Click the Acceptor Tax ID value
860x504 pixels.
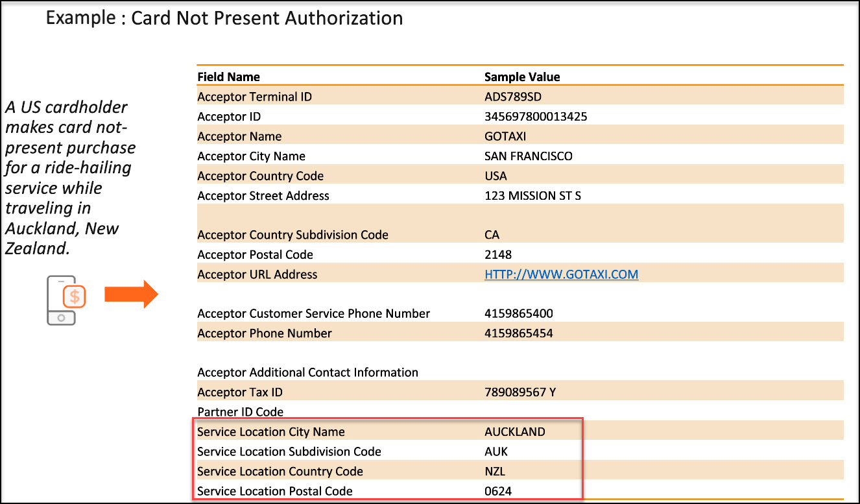[520, 392]
